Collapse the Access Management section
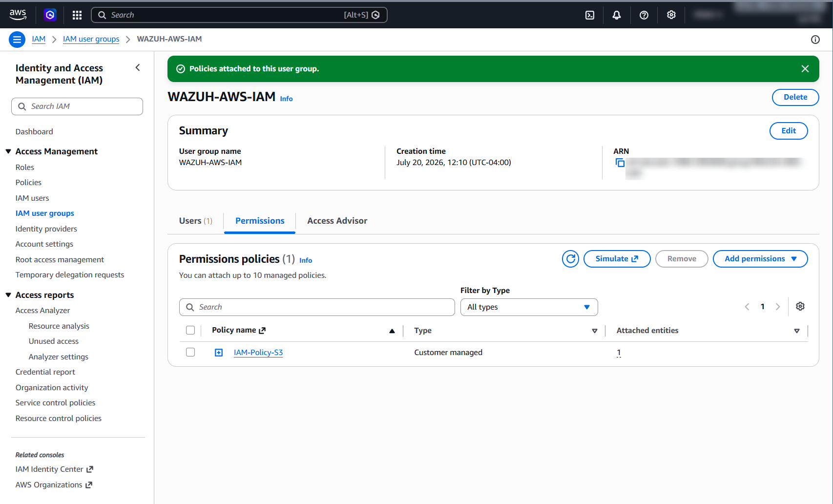This screenshot has width=833, height=504. (8, 151)
